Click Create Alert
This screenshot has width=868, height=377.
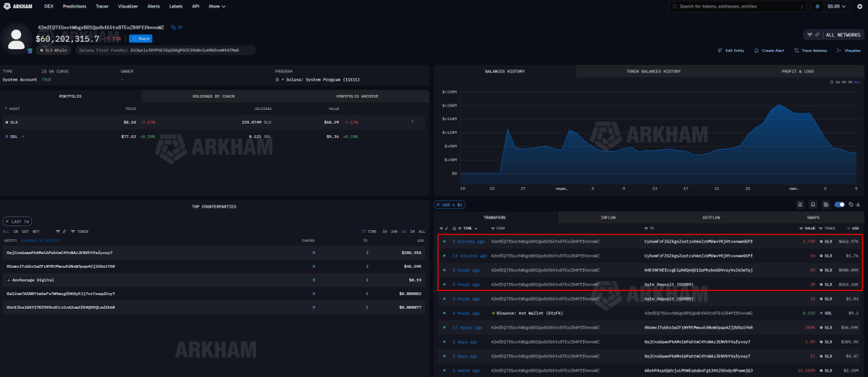pyautogui.click(x=770, y=51)
